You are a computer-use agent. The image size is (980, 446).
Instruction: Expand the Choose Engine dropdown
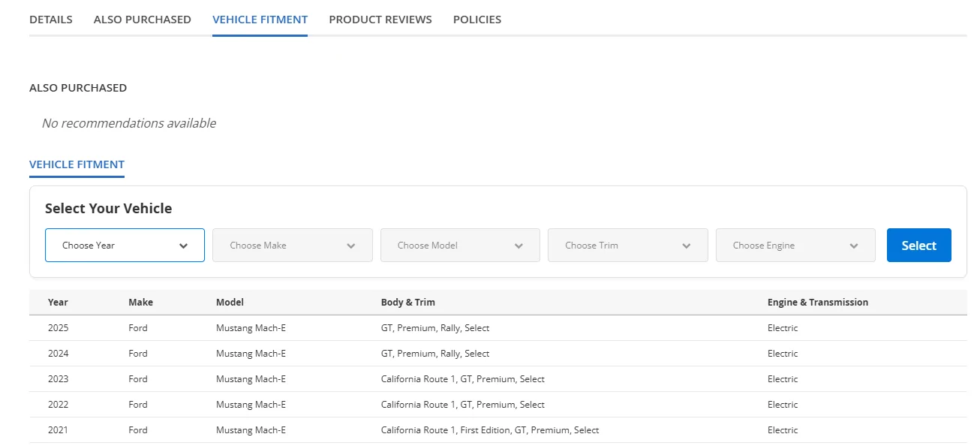[x=795, y=245]
